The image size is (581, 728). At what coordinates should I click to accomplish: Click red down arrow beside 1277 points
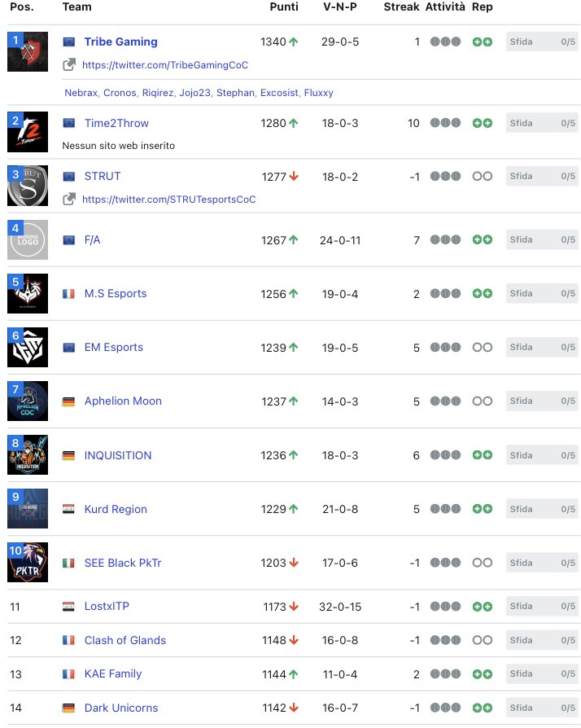click(293, 177)
